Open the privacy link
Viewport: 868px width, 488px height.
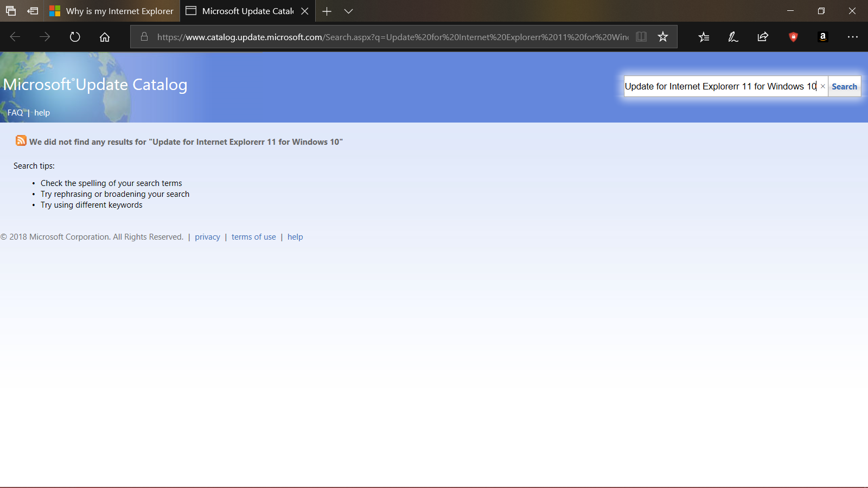point(207,237)
